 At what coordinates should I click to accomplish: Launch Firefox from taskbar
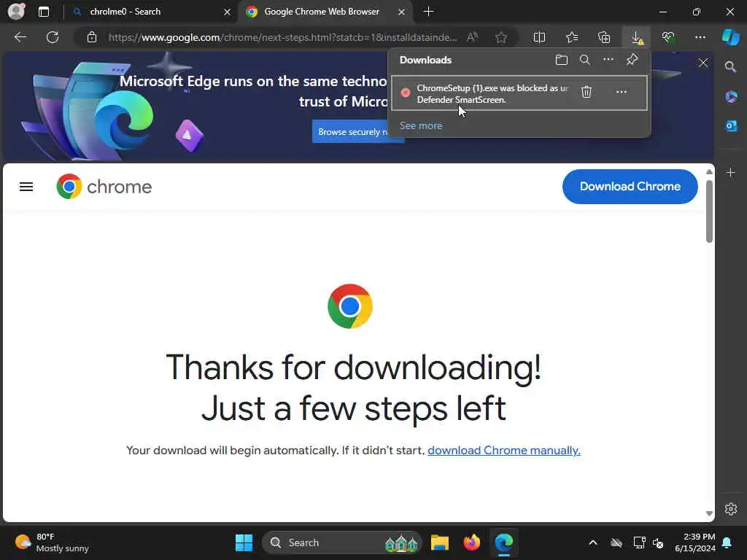coord(472,542)
